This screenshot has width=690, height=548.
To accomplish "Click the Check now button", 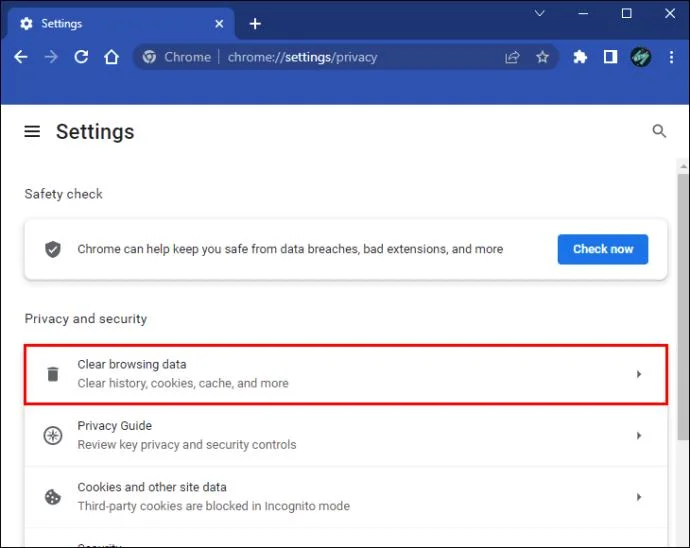I will point(602,249).
